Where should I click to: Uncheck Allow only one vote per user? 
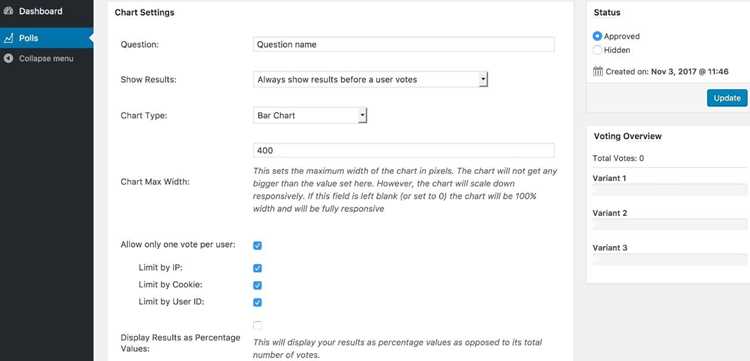coord(257,246)
